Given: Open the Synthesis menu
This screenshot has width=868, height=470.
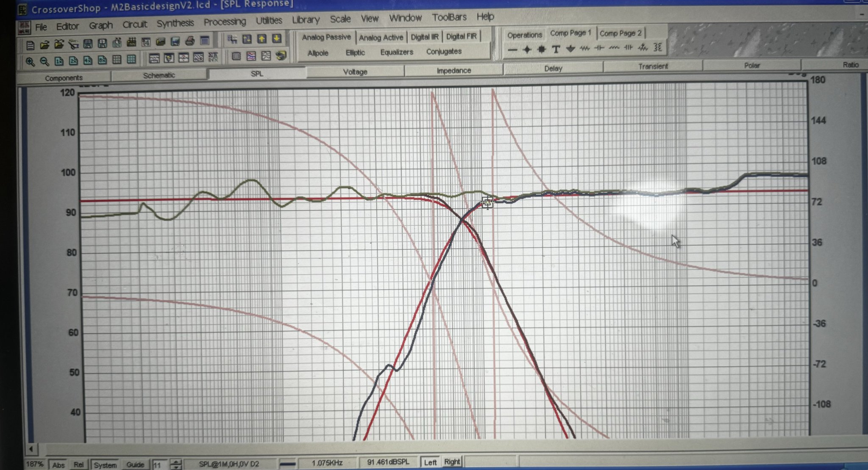Looking at the screenshot, I should [x=175, y=23].
